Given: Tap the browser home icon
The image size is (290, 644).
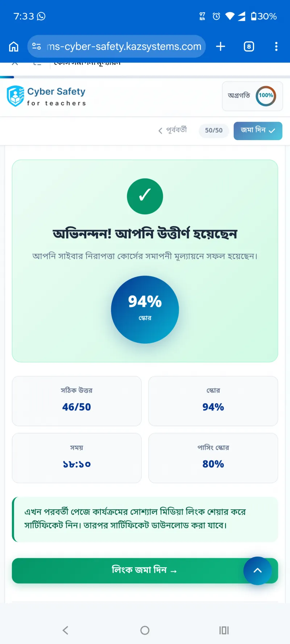Looking at the screenshot, I should click(14, 46).
